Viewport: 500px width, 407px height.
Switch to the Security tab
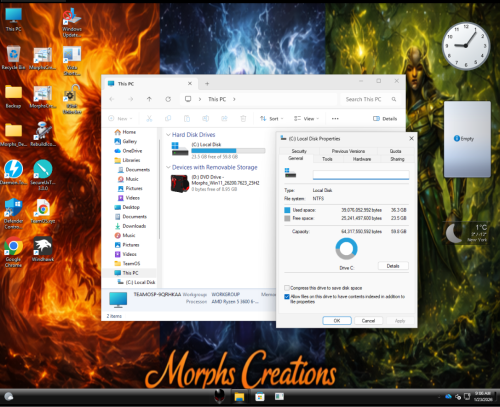tap(299, 151)
